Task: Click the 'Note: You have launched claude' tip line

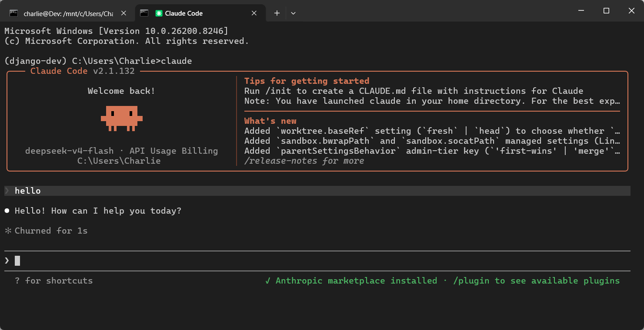Action: coord(432,101)
